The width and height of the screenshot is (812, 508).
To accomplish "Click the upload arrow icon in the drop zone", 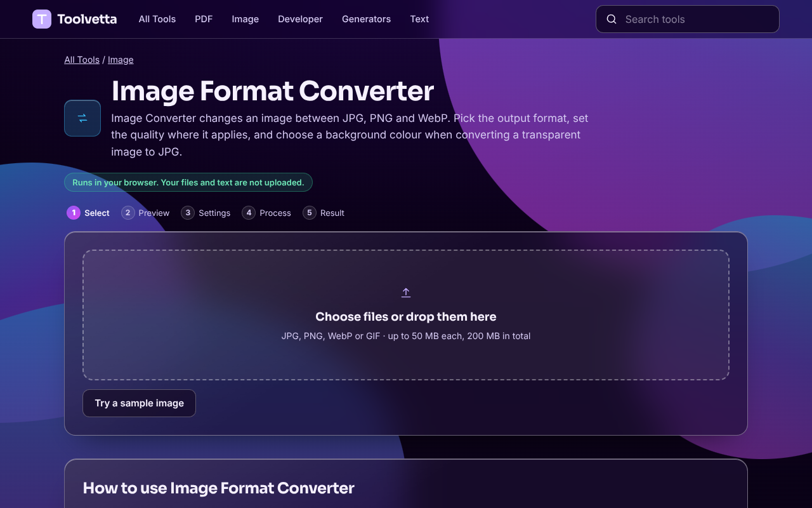I will (406, 292).
